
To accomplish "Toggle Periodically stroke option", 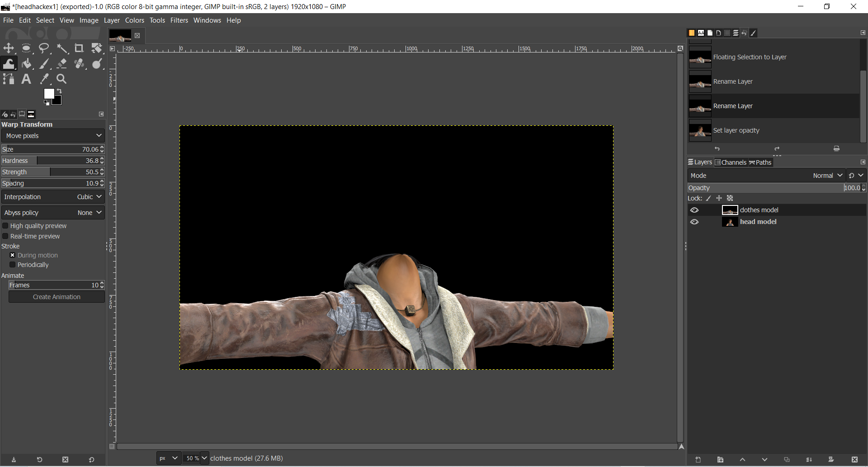I will tap(13, 265).
